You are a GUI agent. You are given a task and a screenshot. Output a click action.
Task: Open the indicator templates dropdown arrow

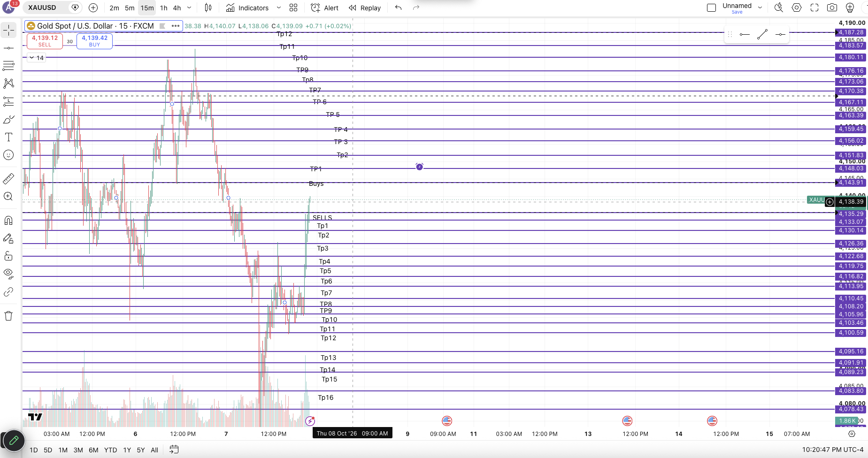pos(278,8)
